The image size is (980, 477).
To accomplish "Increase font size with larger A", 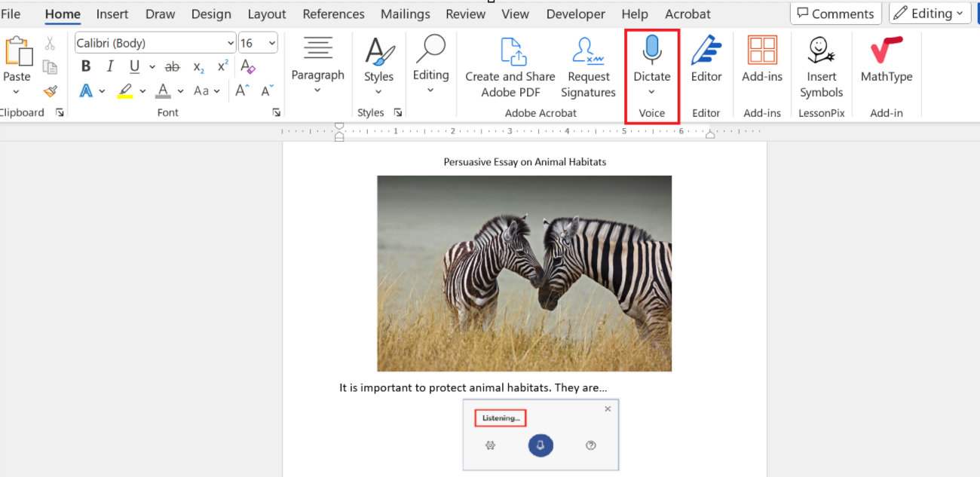I will (242, 90).
